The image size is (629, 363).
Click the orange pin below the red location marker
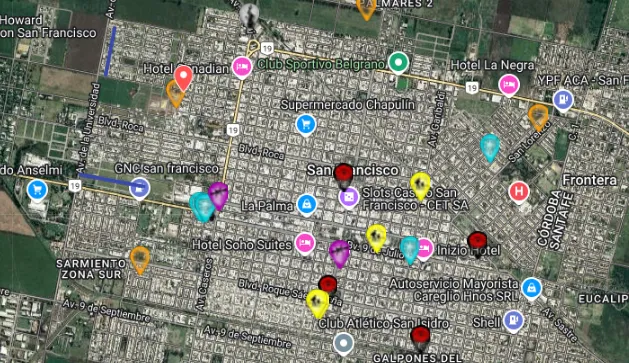[175, 94]
